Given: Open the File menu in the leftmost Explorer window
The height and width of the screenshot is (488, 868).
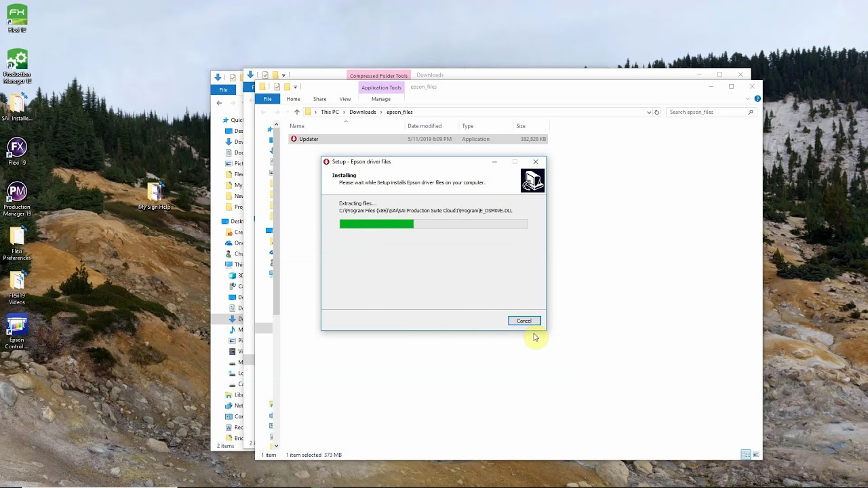Looking at the screenshot, I should coord(223,89).
